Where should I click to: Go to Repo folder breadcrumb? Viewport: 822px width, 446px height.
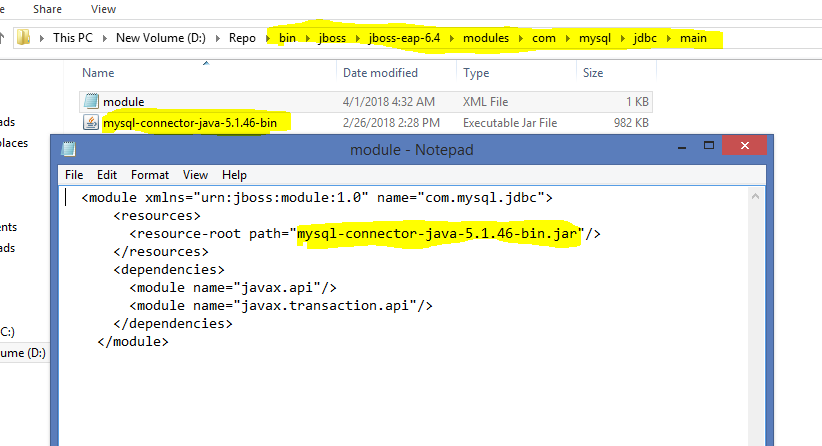click(242, 38)
